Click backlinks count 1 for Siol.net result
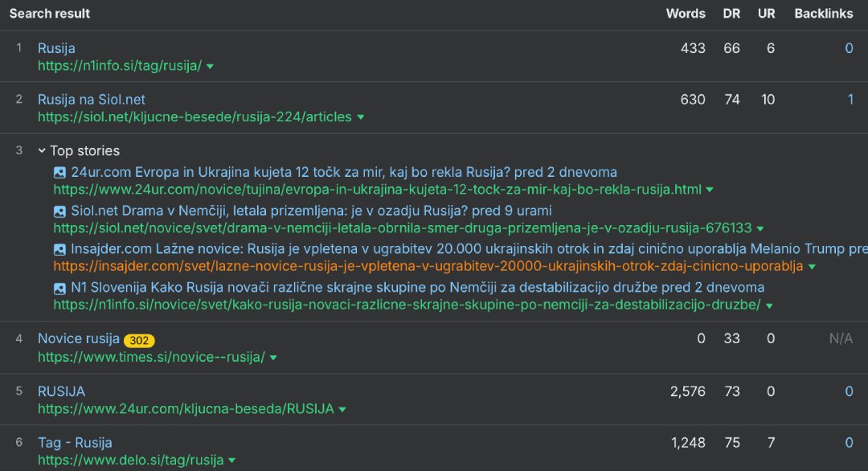The height and width of the screenshot is (471, 868). point(850,100)
